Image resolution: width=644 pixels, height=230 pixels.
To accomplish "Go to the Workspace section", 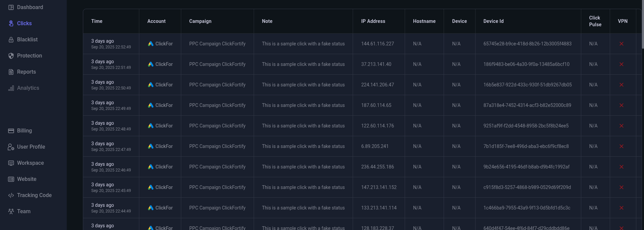I will [30, 163].
